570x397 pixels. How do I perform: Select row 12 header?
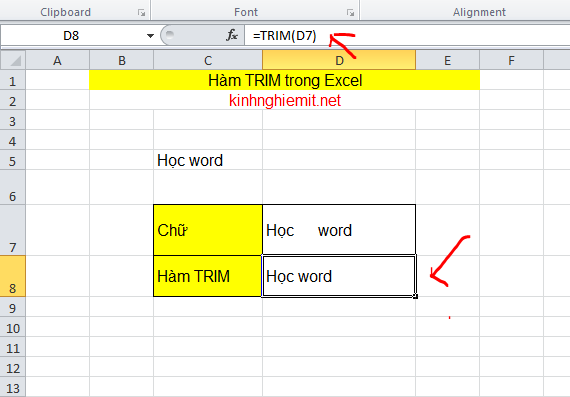point(13,367)
